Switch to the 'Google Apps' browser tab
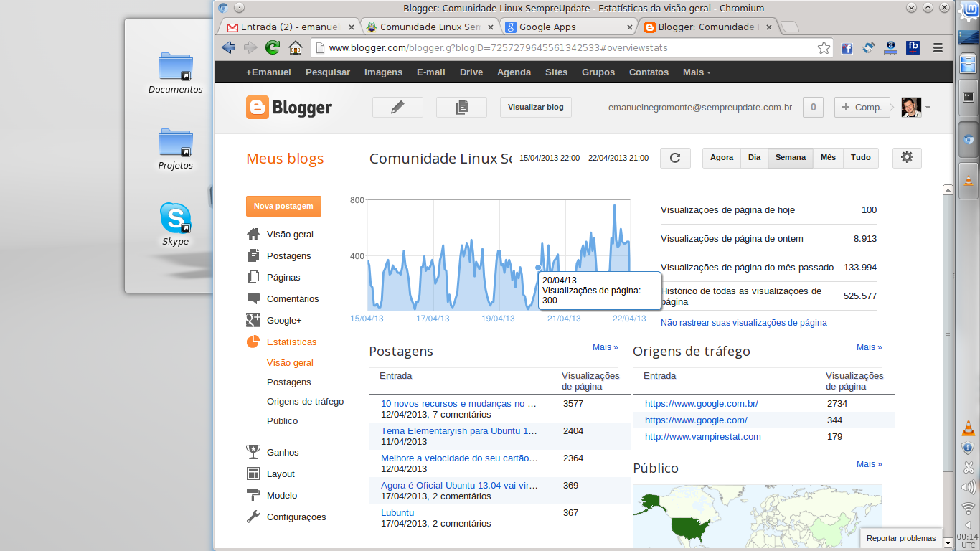This screenshot has width=980, height=551. click(x=567, y=27)
